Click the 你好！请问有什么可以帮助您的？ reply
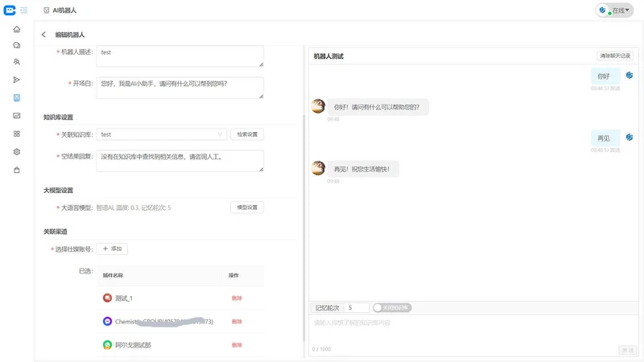The width and height of the screenshot is (644, 362). coord(377,107)
